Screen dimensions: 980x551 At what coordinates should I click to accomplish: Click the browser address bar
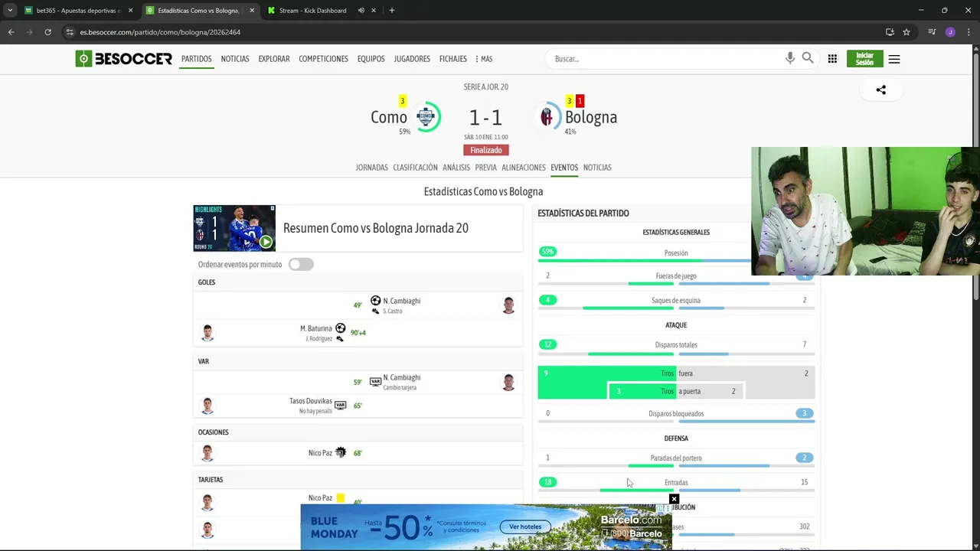473,32
